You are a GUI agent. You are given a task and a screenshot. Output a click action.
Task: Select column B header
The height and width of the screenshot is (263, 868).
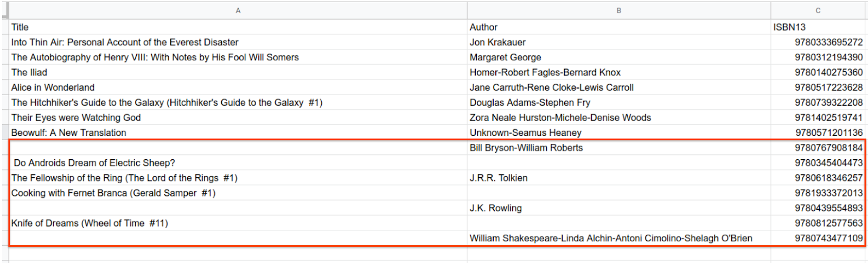click(x=618, y=10)
